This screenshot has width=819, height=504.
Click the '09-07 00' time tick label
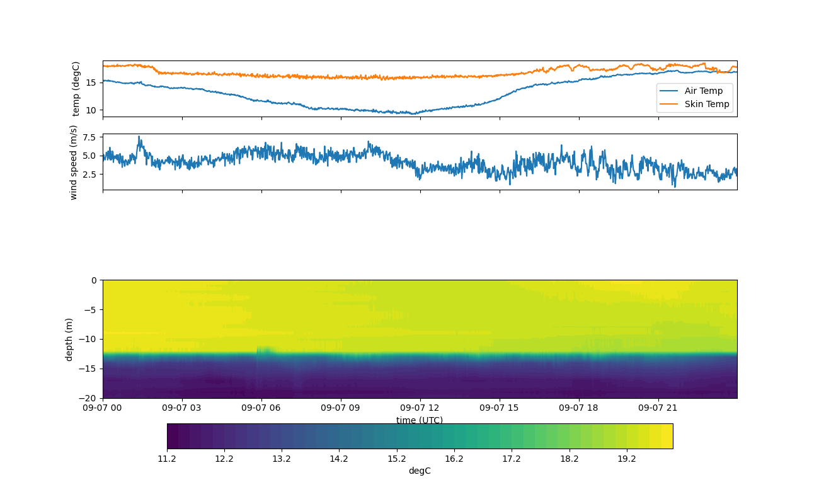pos(103,408)
